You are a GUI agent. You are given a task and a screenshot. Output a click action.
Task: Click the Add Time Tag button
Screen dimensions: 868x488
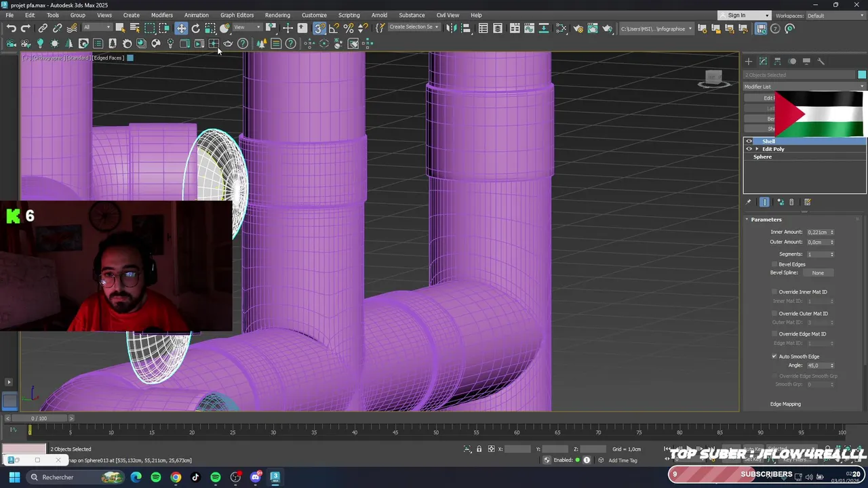(x=623, y=460)
